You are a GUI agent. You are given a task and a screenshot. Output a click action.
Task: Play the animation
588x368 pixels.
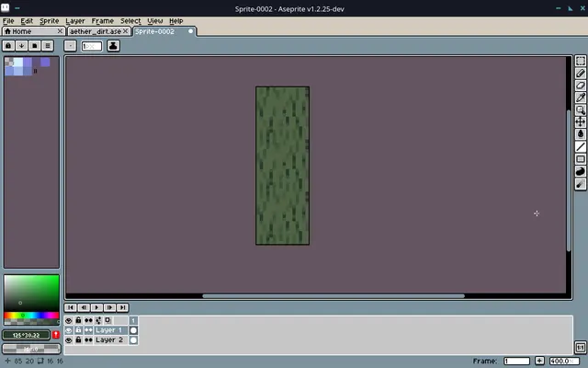click(x=96, y=307)
